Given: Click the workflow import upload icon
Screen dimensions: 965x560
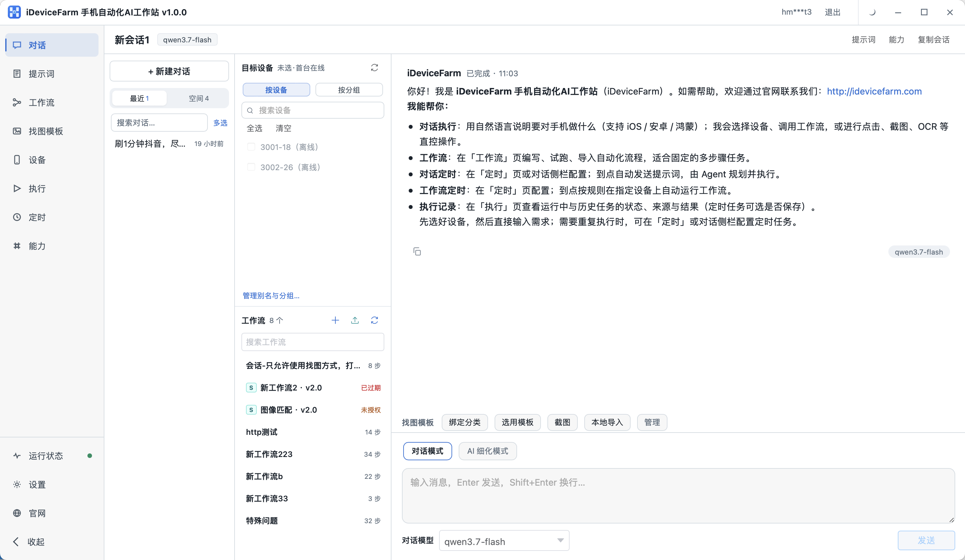Looking at the screenshot, I should [x=355, y=320].
